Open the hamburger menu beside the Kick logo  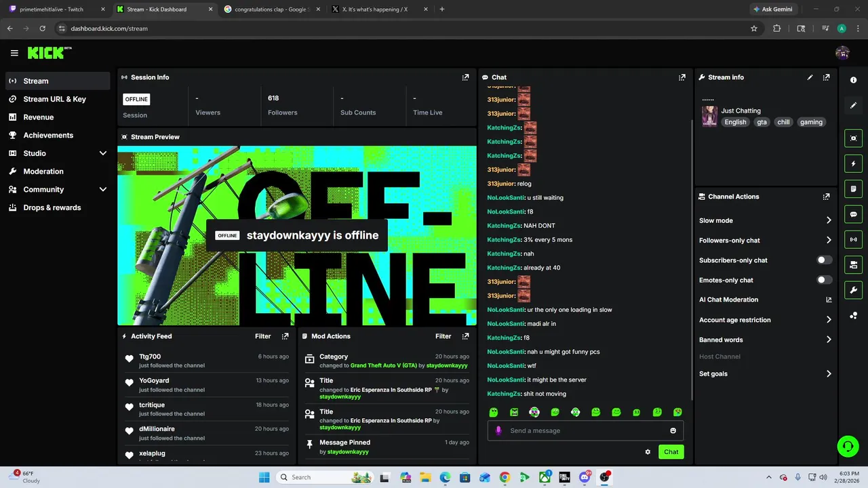click(x=14, y=53)
